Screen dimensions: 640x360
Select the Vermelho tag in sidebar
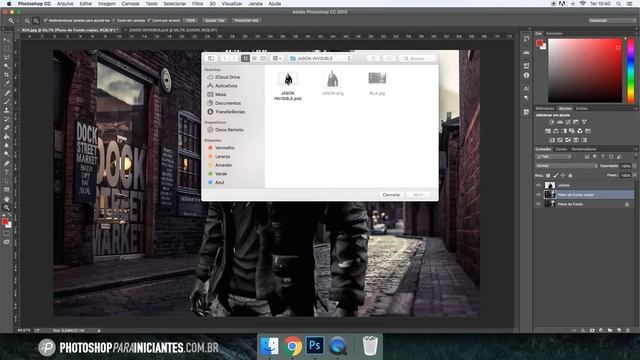tap(221, 148)
